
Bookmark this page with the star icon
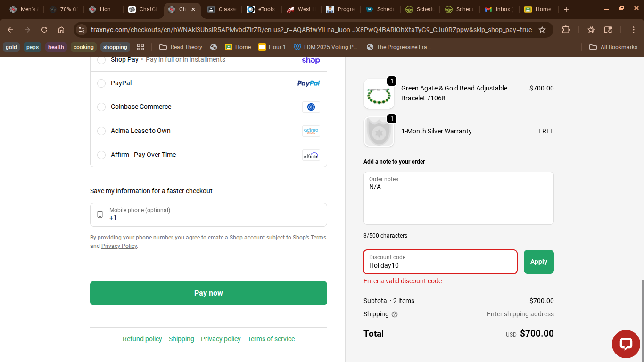tap(542, 30)
